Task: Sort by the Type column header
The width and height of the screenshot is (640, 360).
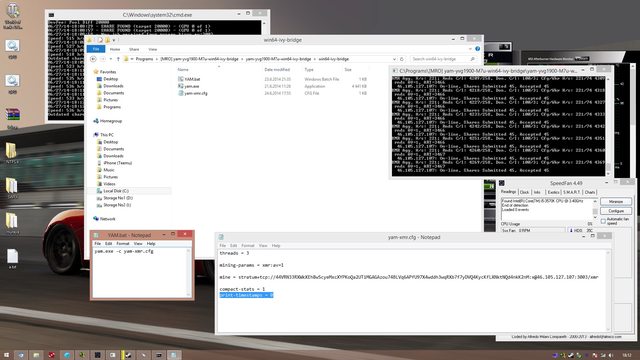Action: point(309,70)
